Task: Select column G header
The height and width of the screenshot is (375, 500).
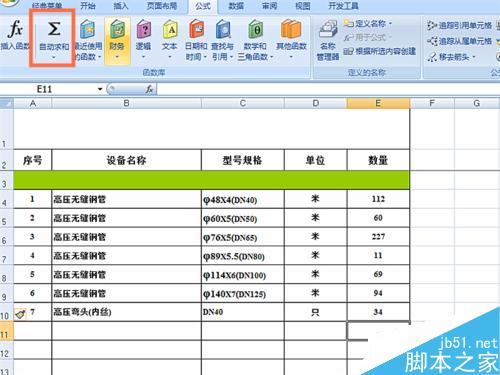Action: (x=477, y=103)
